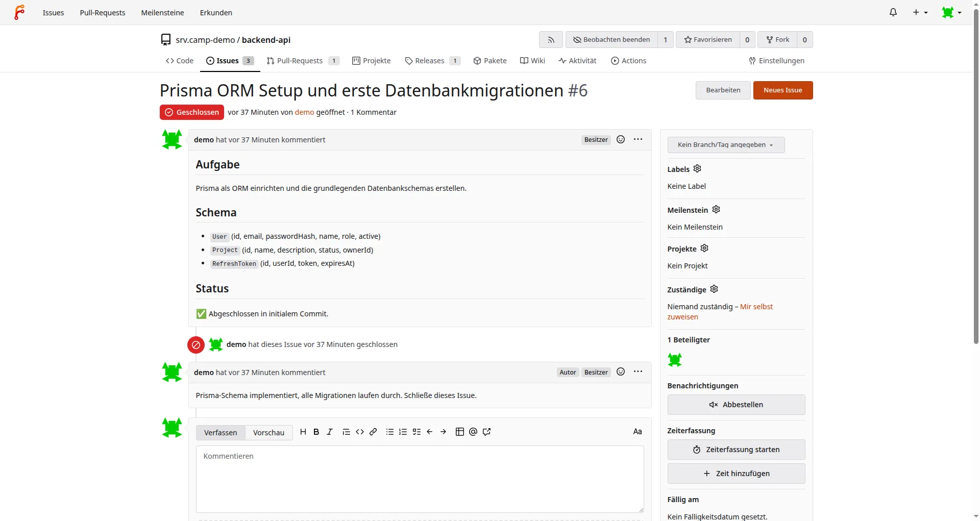Add emoji reaction to first comment

point(621,139)
